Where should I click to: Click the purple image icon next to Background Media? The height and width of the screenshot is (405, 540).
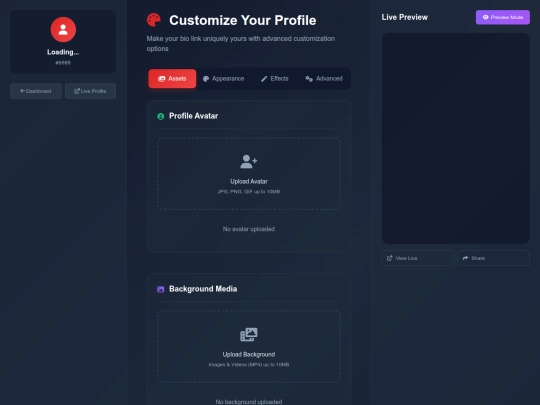coord(160,289)
